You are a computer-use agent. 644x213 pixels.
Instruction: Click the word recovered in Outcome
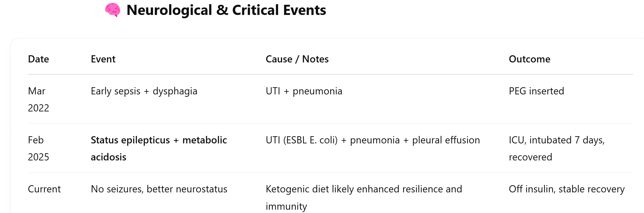point(530,157)
